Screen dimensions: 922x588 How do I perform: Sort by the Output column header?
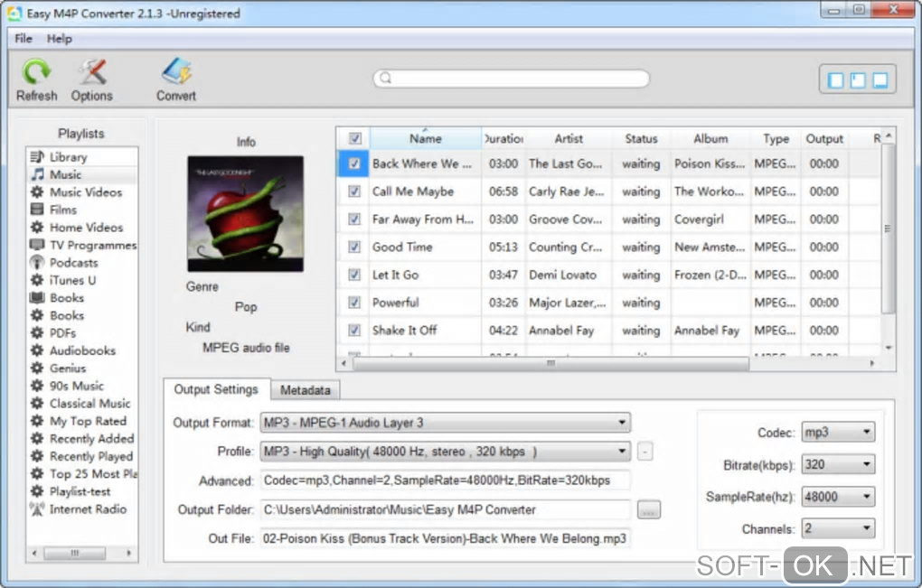coord(824,138)
